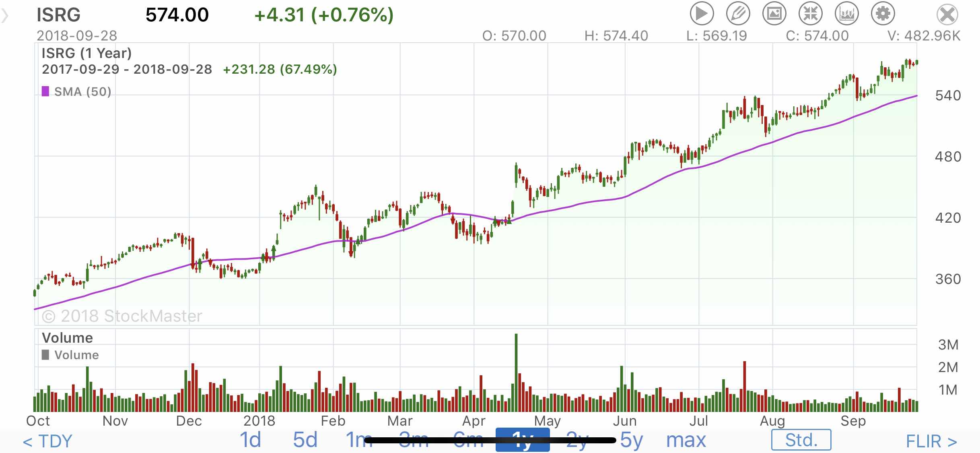Viewport: 980px width, 453px height.
Task: Switch to max time range
Action: (686, 440)
